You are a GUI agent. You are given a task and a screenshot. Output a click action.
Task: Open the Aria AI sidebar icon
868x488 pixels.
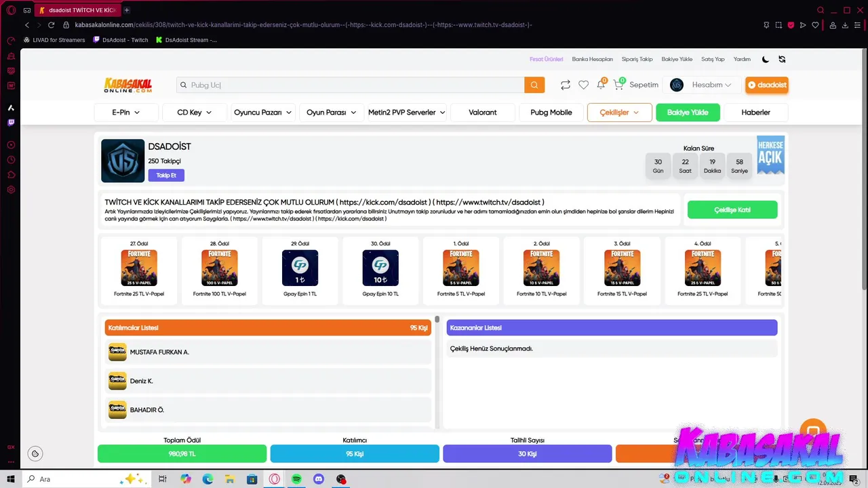tap(11, 108)
